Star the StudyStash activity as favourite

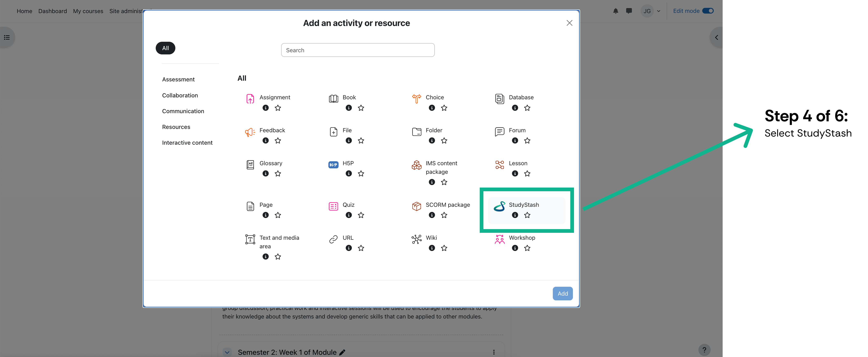pos(527,215)
